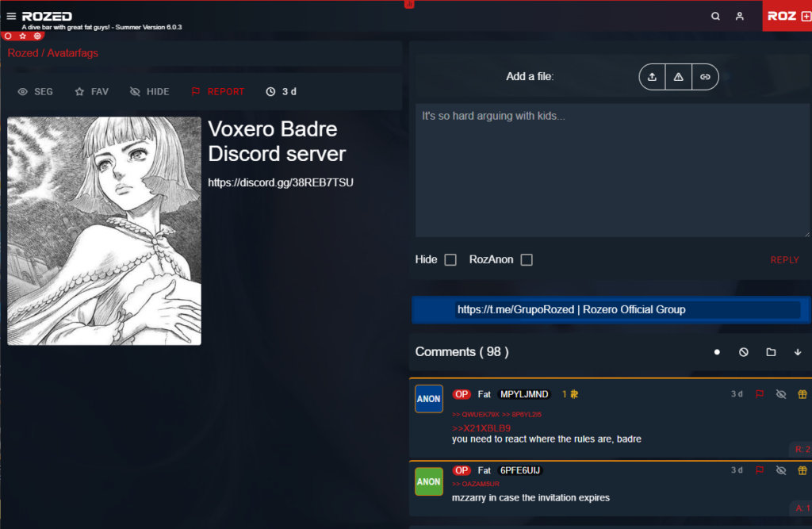Open the hamburger menu next to ROZED
The image size is (812, 529).
point(11,16)
